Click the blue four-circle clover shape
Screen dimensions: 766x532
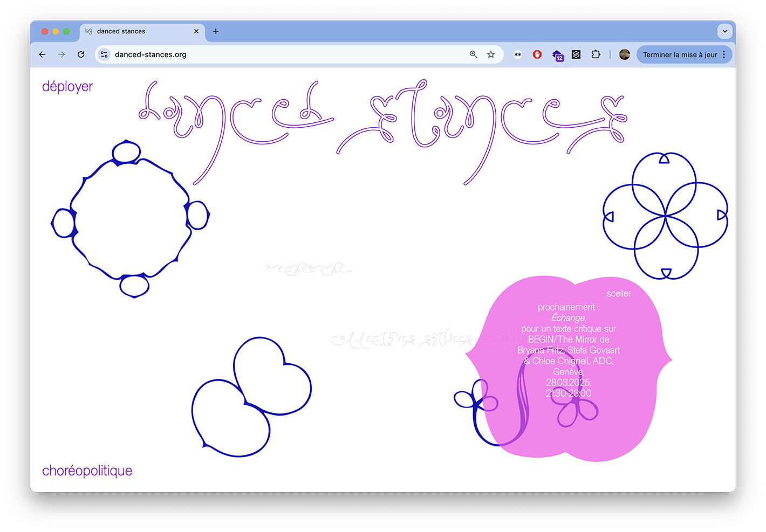point(665,216)
